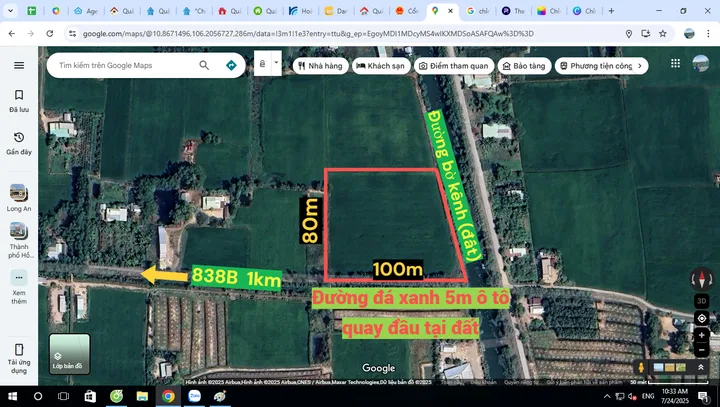This screenshot has width=720, height=407.
Task: Open directions with the blue diamond icon
Action: click(231, 65)
